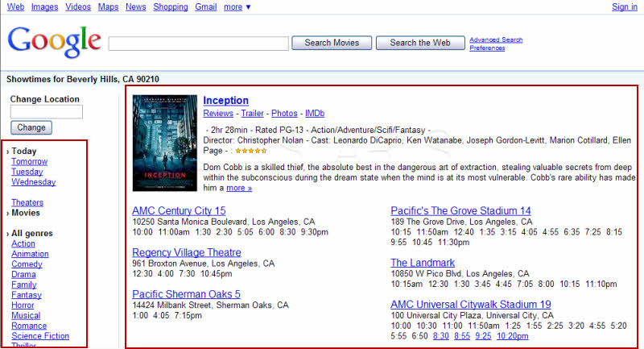
Task: Click 'Showtimes for Beverly Hills, CA 90210' heading
Action: pyautogui.click(x=83, y=79)
